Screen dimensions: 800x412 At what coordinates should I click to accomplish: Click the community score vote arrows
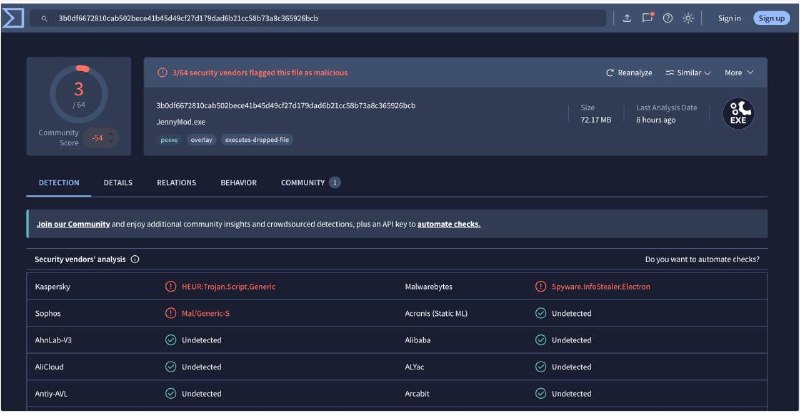[110, 138]
